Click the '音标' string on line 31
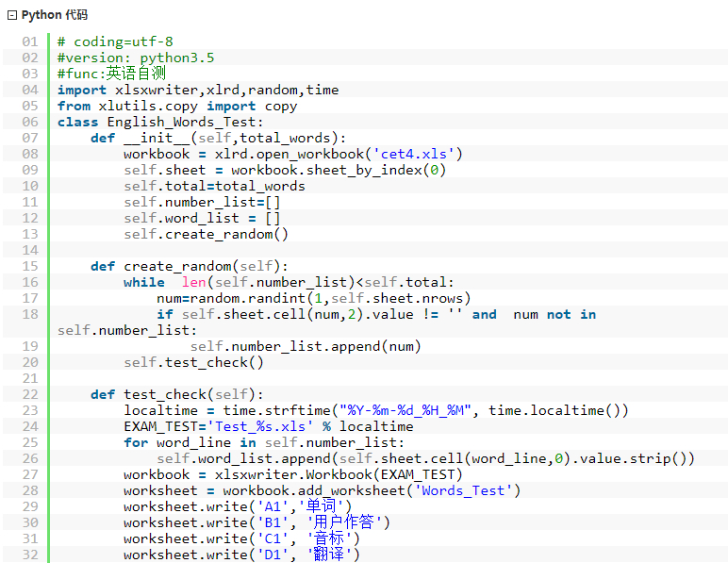Viewport: 728px width, 563px height. click(x=329, y=538)
